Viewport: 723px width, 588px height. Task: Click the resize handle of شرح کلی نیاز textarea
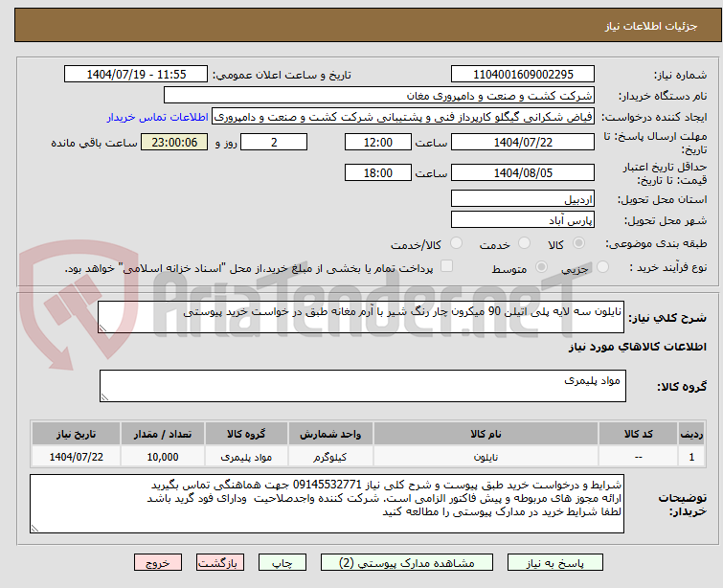pos(102,328)
